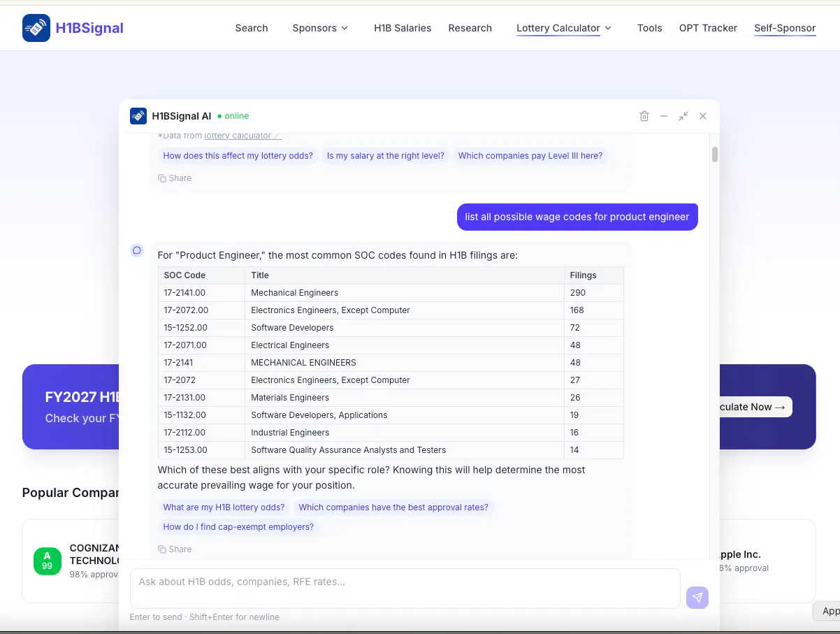
Task: Click the Filings column header
Action: point(593,275)
